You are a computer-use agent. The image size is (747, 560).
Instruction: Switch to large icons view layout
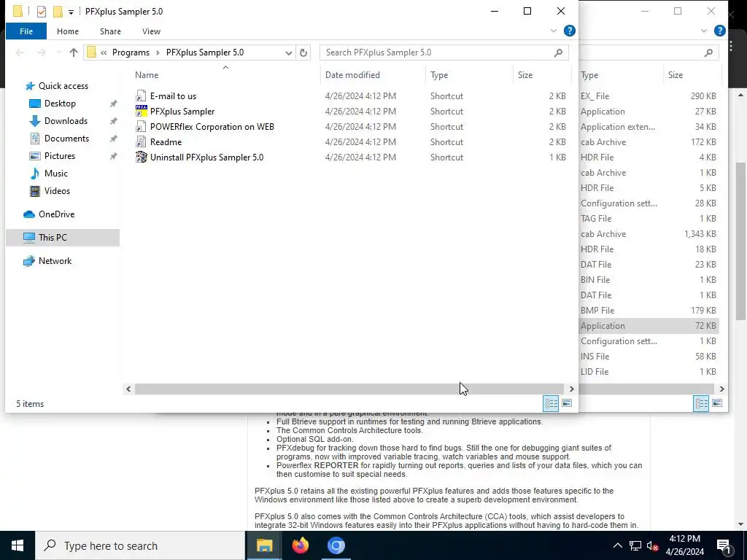click(566, 403)
